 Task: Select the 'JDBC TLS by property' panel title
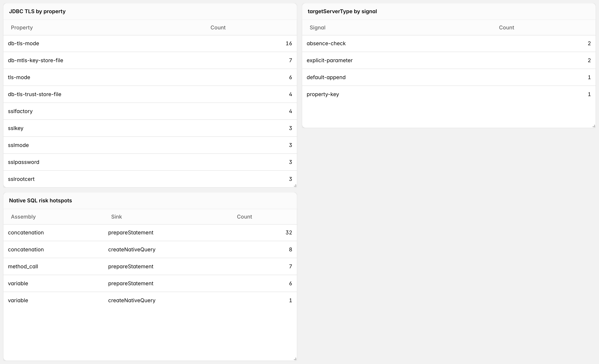(37, 11)
